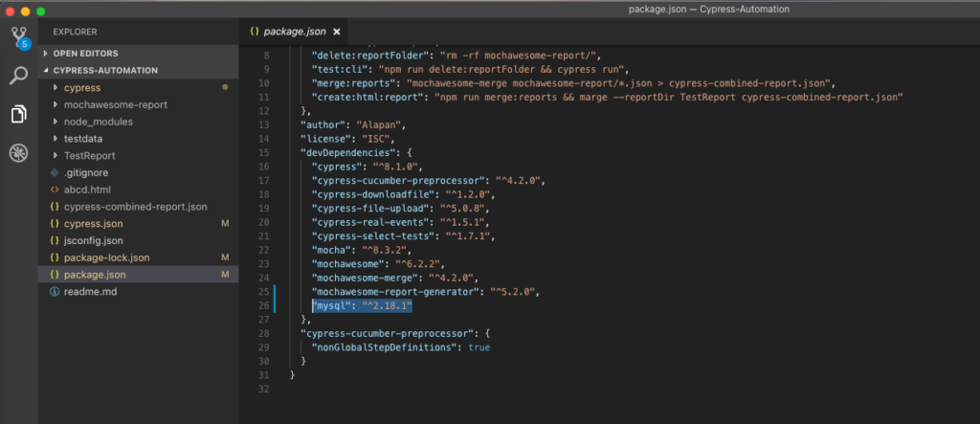Select the Explorer files icon
The height and width of the screenshot is (424, 980).
pos(19,115)
